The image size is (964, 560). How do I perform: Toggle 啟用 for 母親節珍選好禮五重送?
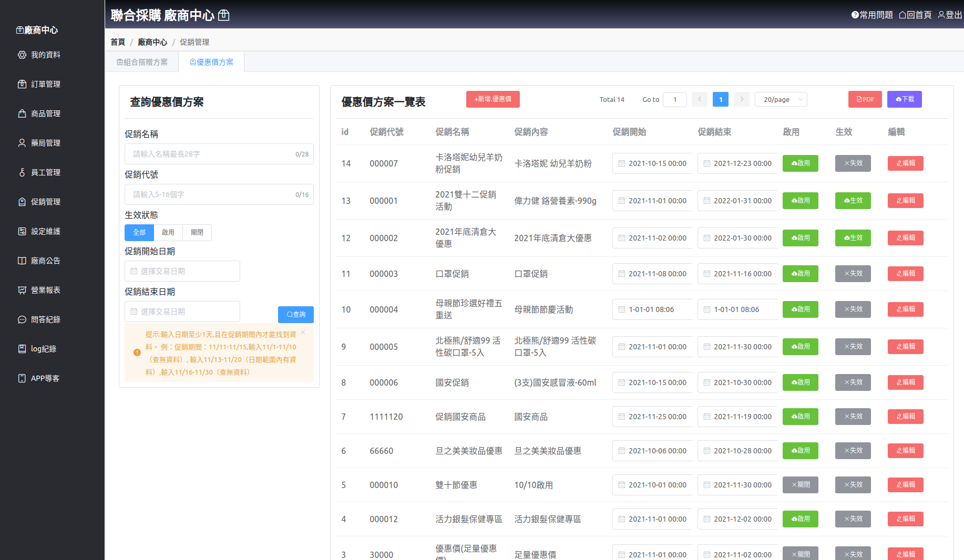click(x=800, y=309)
